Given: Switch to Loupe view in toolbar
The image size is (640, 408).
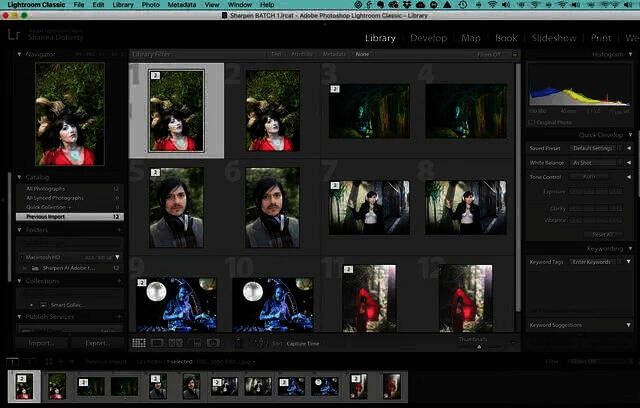Looking at the screenshot, I should pos(157,343).
